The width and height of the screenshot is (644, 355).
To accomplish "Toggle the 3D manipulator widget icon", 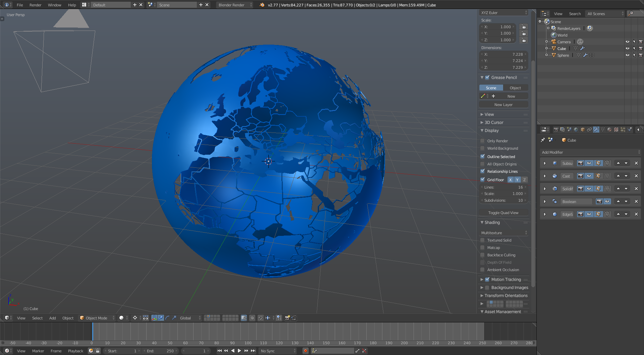I will click(154, 318).
